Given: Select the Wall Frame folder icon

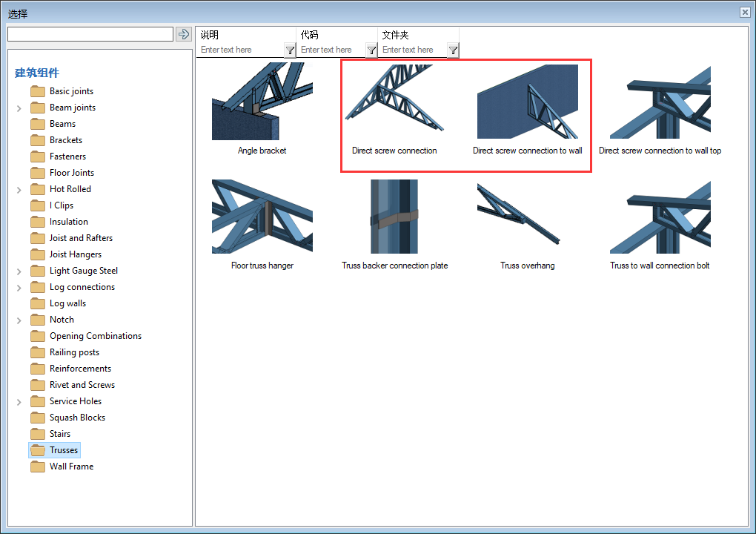Looking at the screenshot, I should [38, 467].
